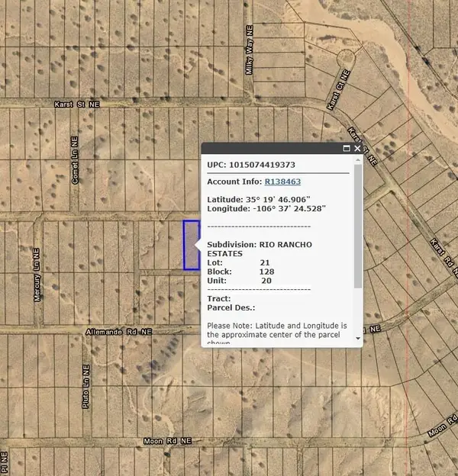This screenshot has height=476, width=458.
Task: Click the popup scroll up arrow
Action: click(358, 159)
